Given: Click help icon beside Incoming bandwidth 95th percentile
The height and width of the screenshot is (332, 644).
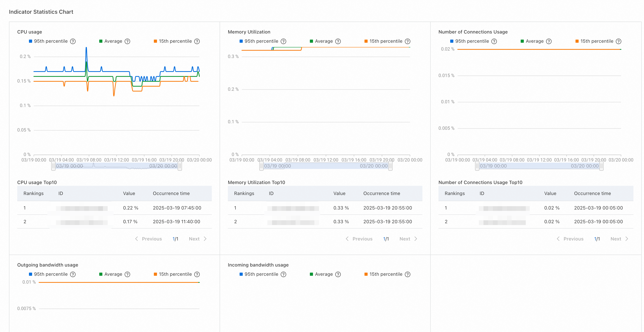Looking at the screenshot, I should pos(283,274).
